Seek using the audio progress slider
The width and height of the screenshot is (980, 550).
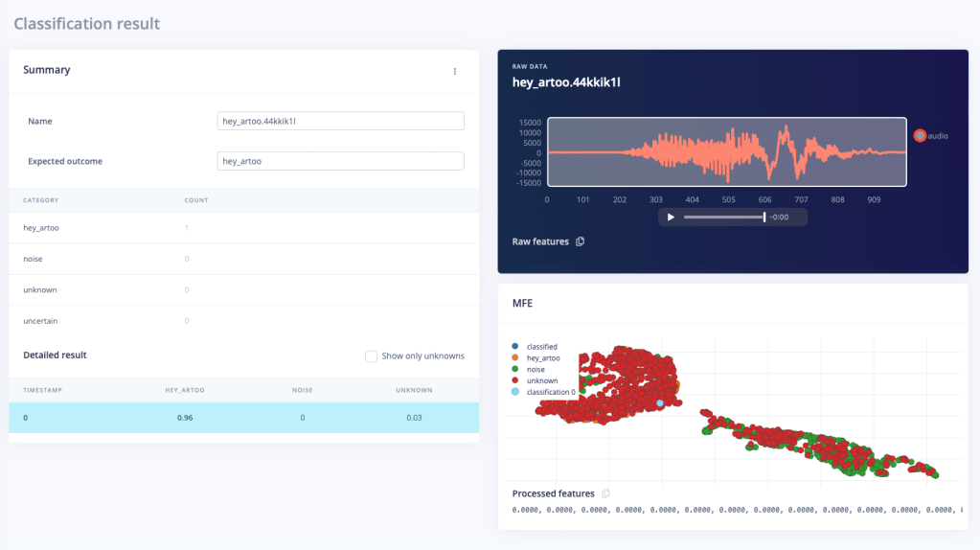pyautogui.click(x=723, y=218)
